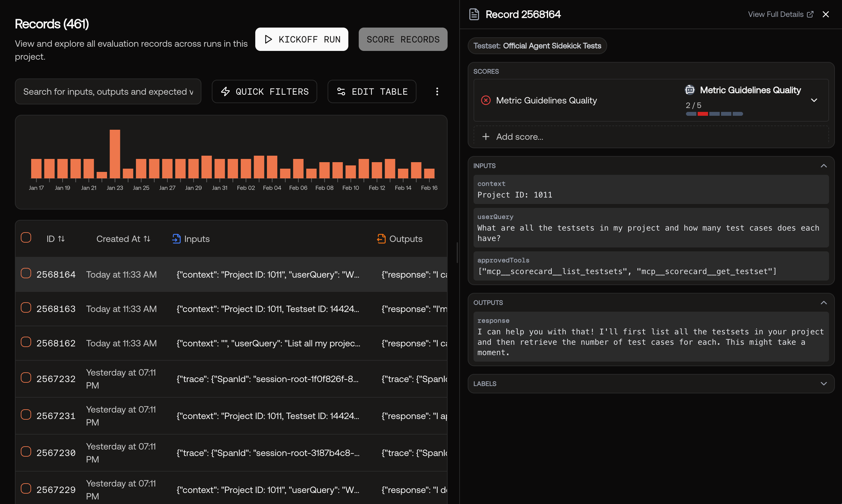The image size is (842, 504).
Task: Click the Inputs cell of record 2568162
Action: tap(268, 343)
